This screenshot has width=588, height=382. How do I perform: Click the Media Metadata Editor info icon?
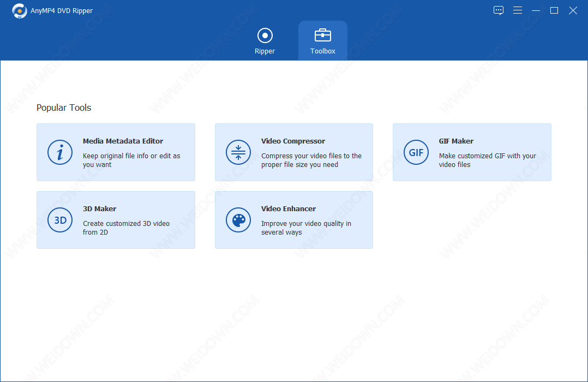(60, 152)
